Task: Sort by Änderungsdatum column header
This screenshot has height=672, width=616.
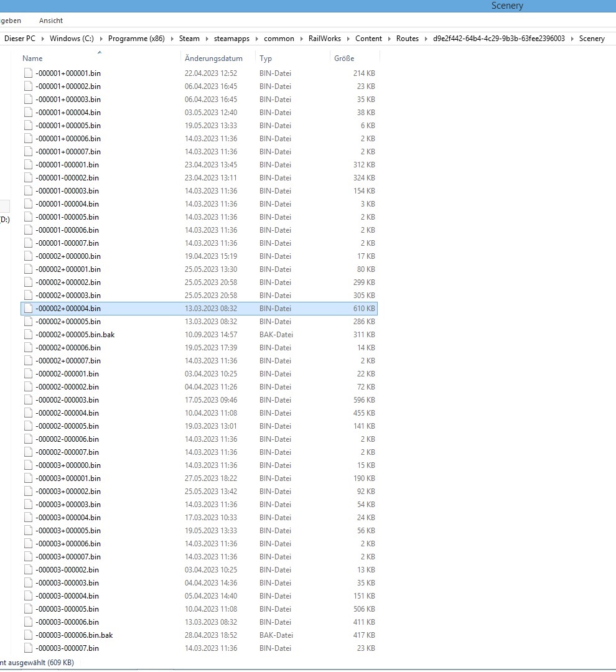Action: [x=213, y=58]
